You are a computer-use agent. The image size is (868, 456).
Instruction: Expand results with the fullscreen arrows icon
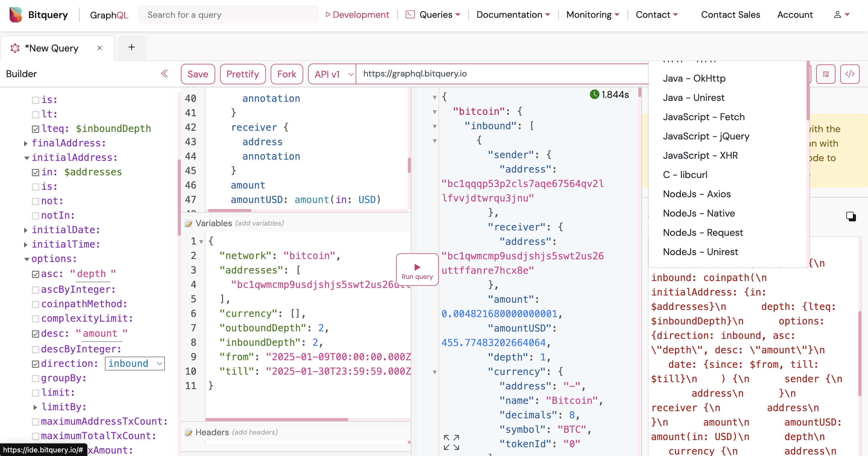(x=451, y=442)
